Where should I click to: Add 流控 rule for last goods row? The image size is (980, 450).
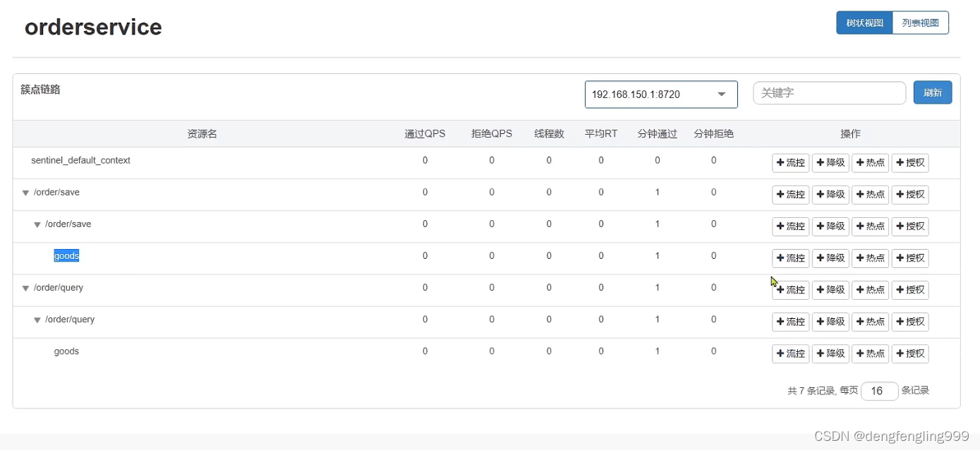[790, 353]
